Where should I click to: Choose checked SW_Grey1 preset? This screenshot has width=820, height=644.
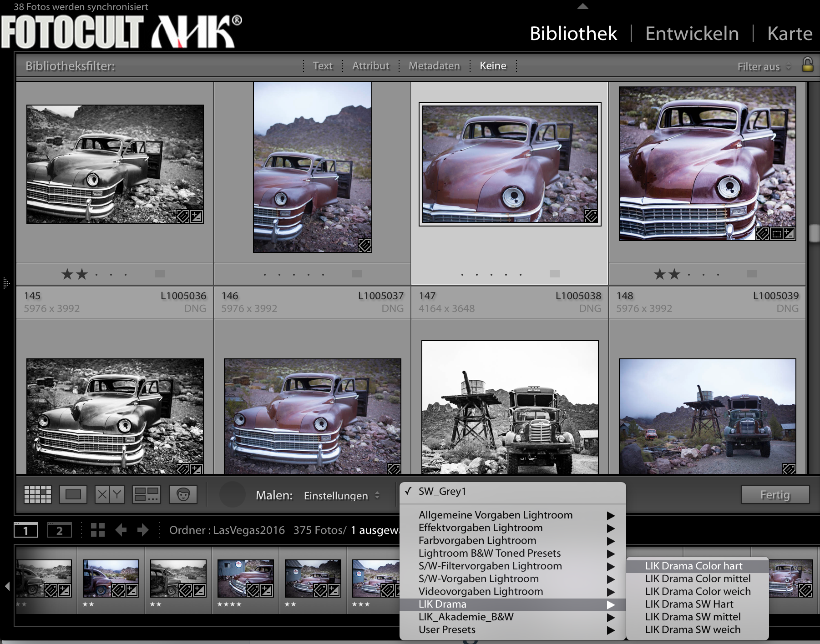(513, 491)
